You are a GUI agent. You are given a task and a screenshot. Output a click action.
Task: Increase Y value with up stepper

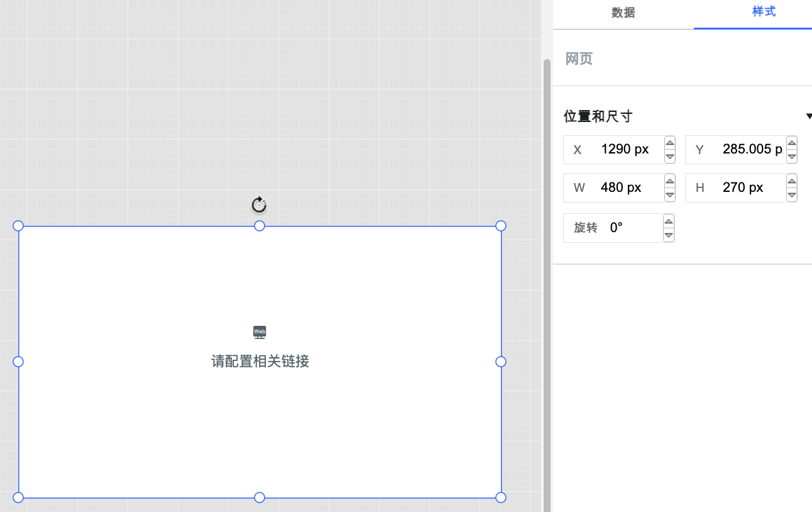tap(792, 143)
